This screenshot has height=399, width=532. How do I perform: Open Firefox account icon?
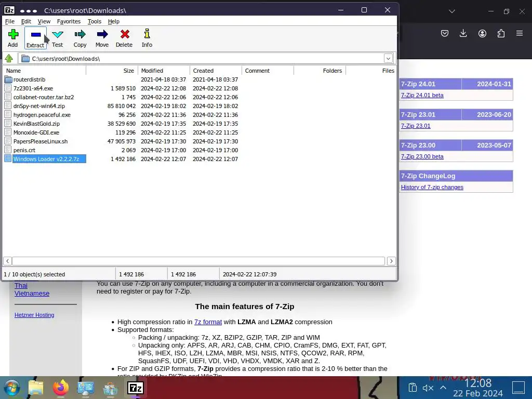482,33
